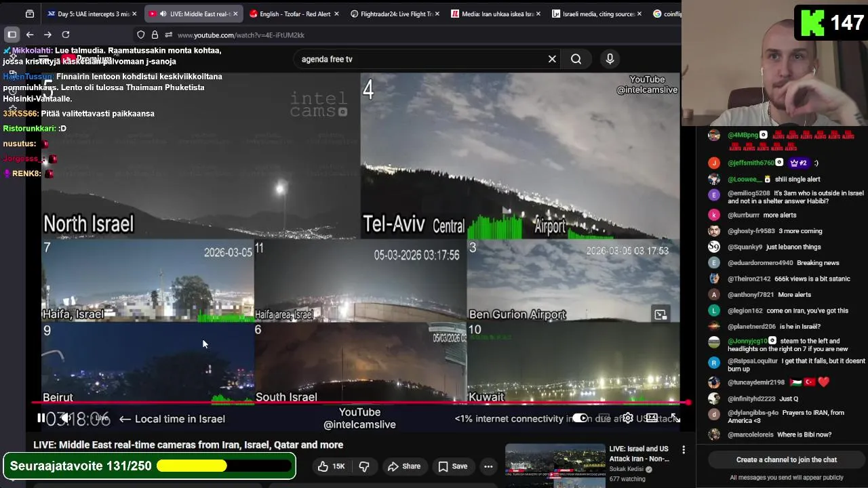
Task: Toggle the browser sidebar panel button
Action: (12, 35)
